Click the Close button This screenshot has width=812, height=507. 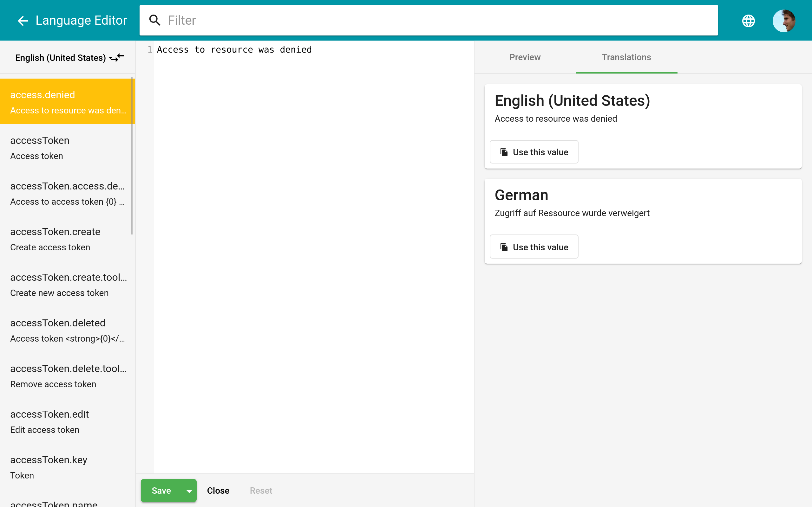pyautogui.click(x=218, y=491)
